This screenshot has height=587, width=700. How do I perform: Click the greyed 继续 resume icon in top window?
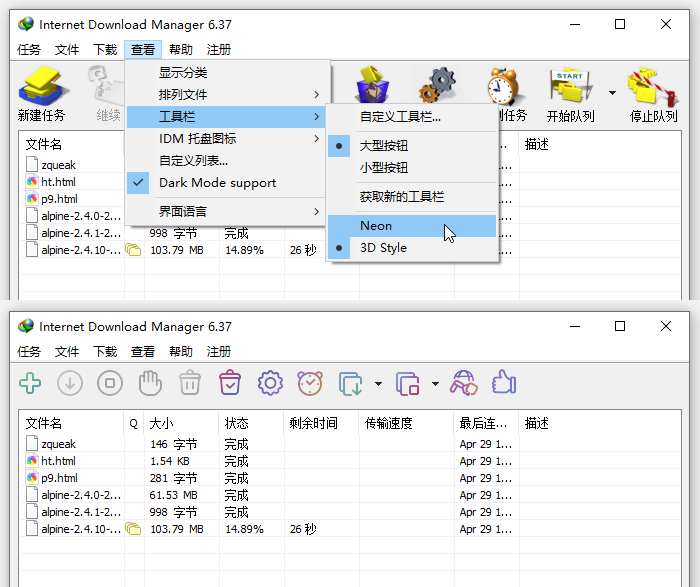tap(107, 85)
